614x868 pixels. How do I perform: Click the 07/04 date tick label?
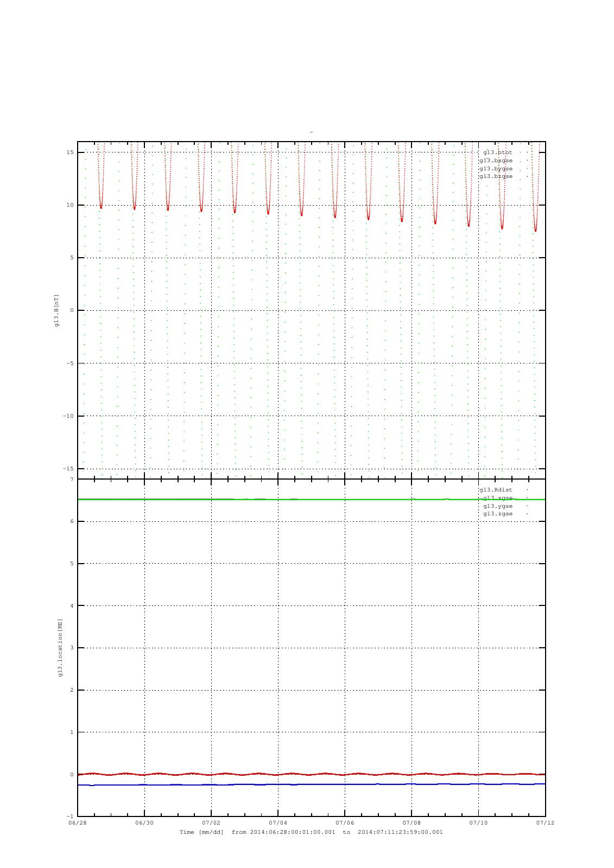tap(278, 823)
